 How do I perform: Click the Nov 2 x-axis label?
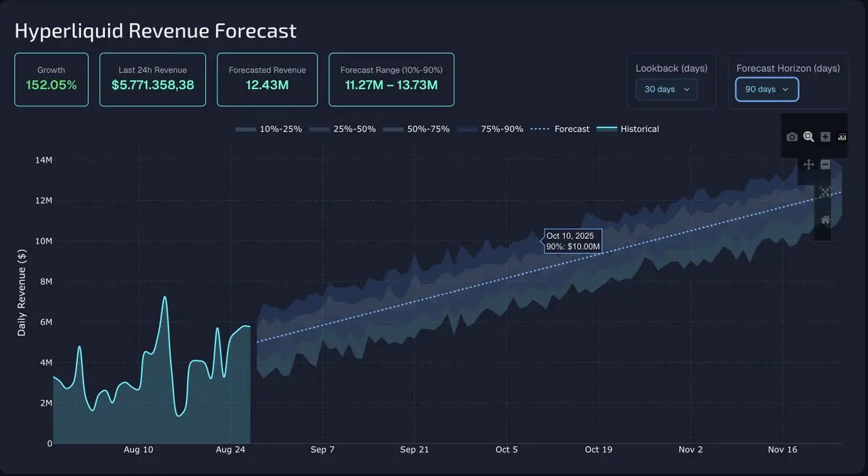691,449
